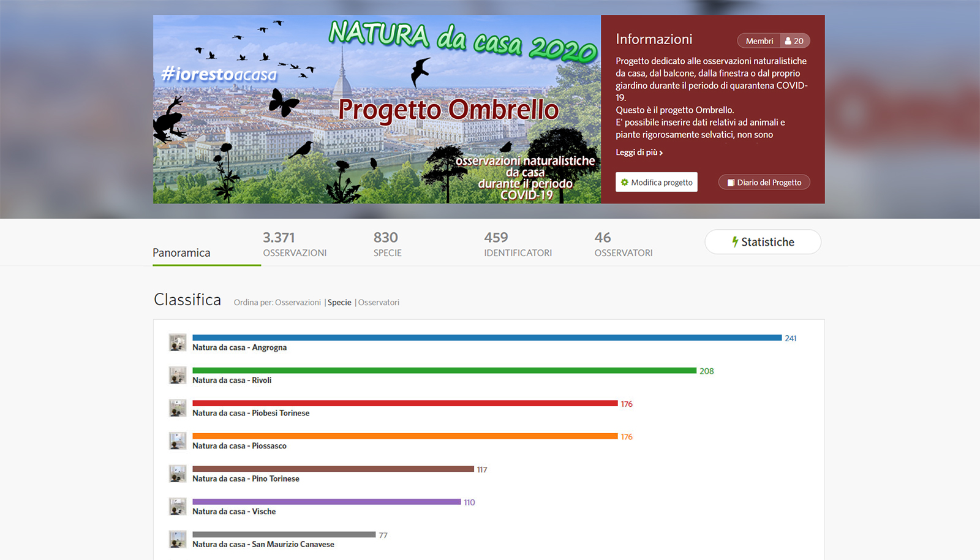
Task: Open the 830 Specie tab
Action: [x=387, y=244]
